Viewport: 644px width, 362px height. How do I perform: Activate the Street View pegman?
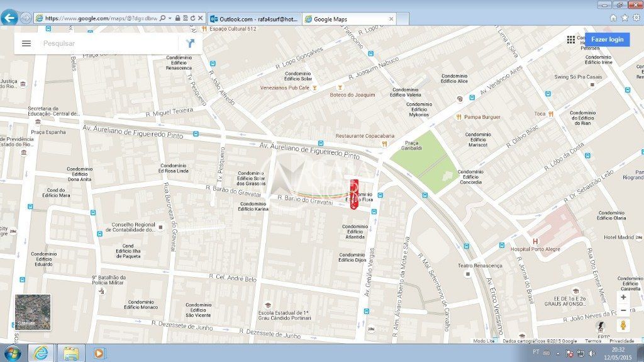click(x=623, y=325)
